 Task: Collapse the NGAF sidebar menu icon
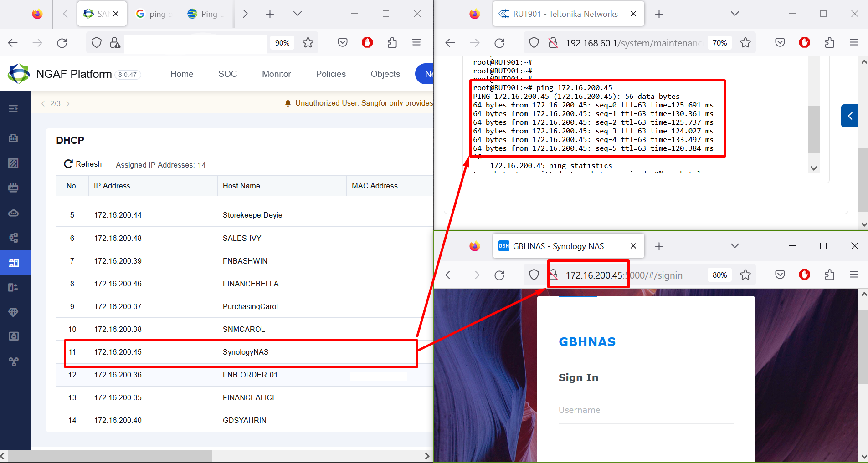pyautogui.click(x=13, y=108)
